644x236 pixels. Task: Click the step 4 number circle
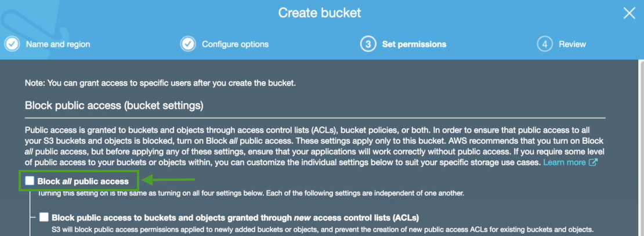pos(544,44)
